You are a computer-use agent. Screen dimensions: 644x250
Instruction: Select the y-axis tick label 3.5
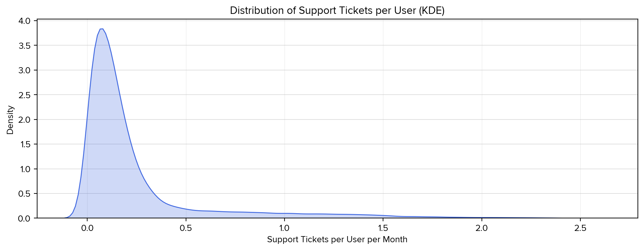[25, 46]
